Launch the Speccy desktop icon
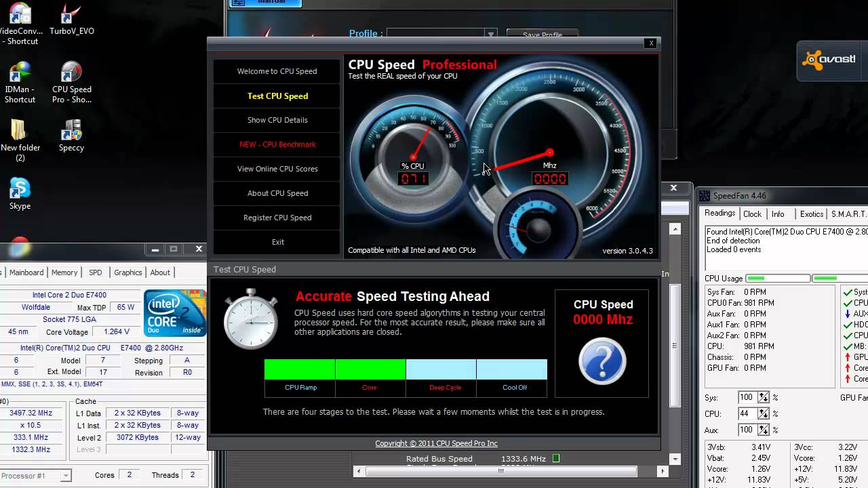Image resolution: width=868 pixels, height=488 pixels. (x=71, y=136)
